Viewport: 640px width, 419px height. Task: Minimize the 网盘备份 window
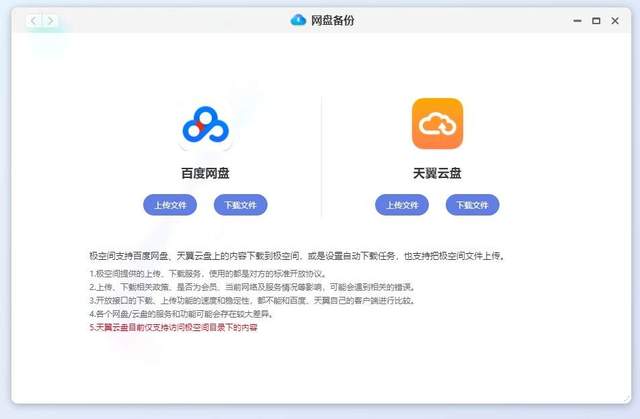[x=577, y=21]
